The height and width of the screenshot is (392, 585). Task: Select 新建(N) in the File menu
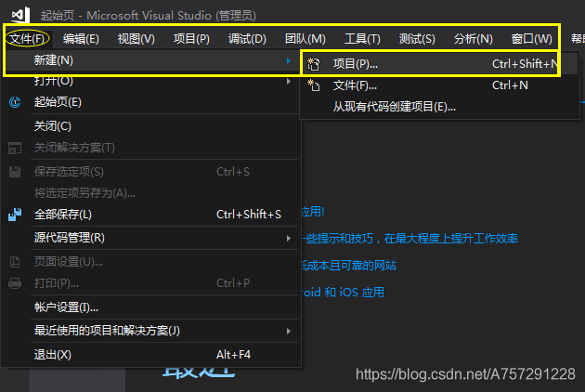tap(150, 60)
